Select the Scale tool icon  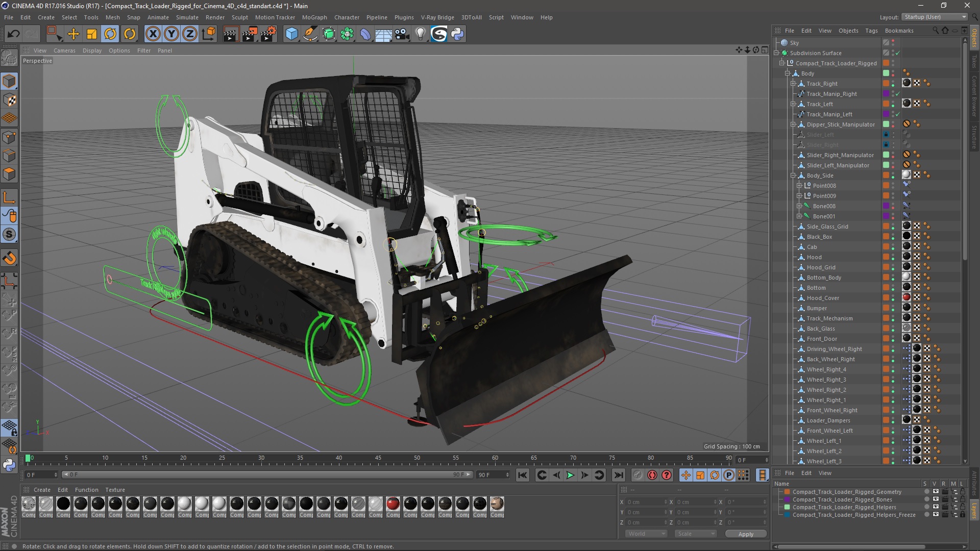92,34
